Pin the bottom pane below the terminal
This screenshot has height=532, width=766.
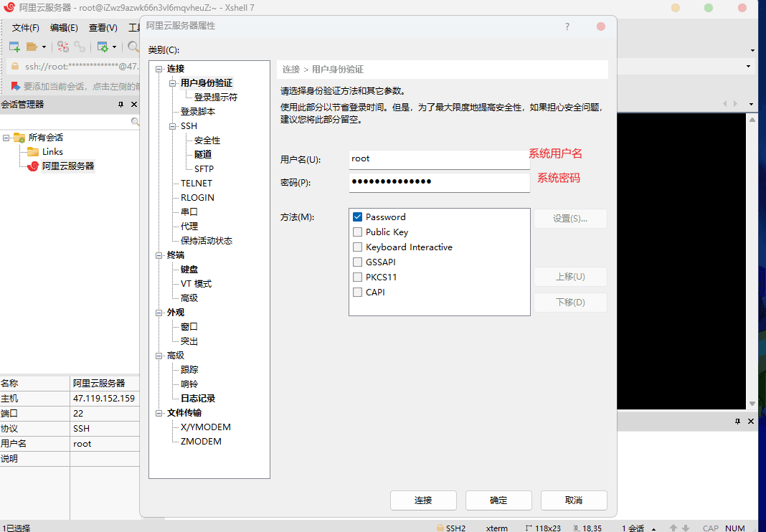click(x=737, y=421)
